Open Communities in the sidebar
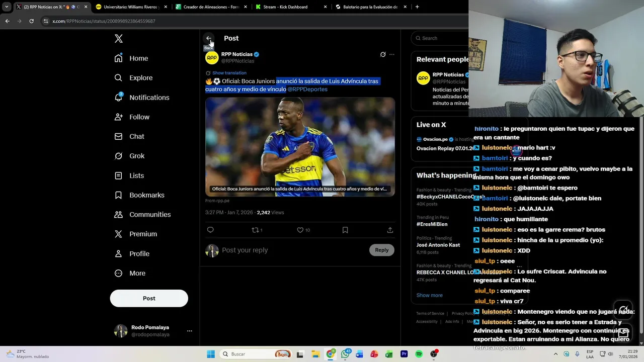Image resolution: width=644 pixels, height=362 pixels. point(142,215)
